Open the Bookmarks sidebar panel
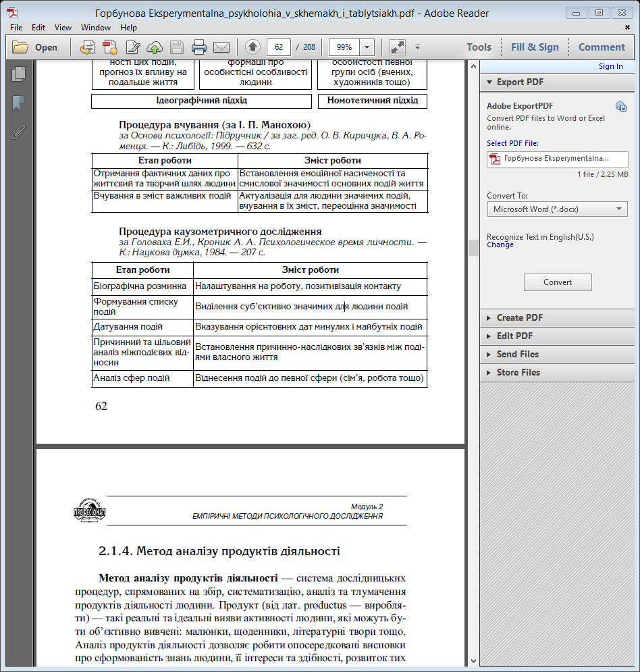Image resolution: width=640 pixels, height=672 pixels. point(18,103)
